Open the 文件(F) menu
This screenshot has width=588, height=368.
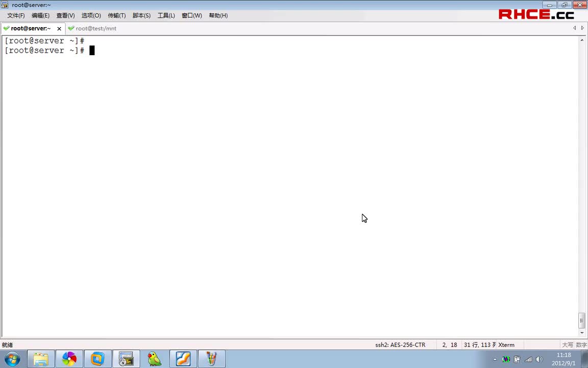(16, 15)
